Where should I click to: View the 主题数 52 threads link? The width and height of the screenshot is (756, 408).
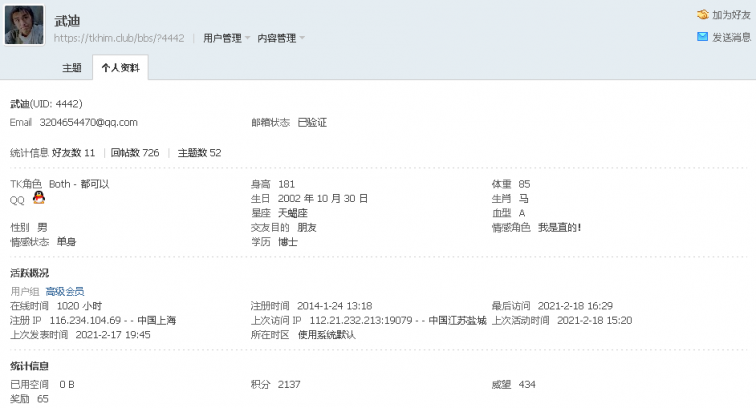click(x=199, y=153)
